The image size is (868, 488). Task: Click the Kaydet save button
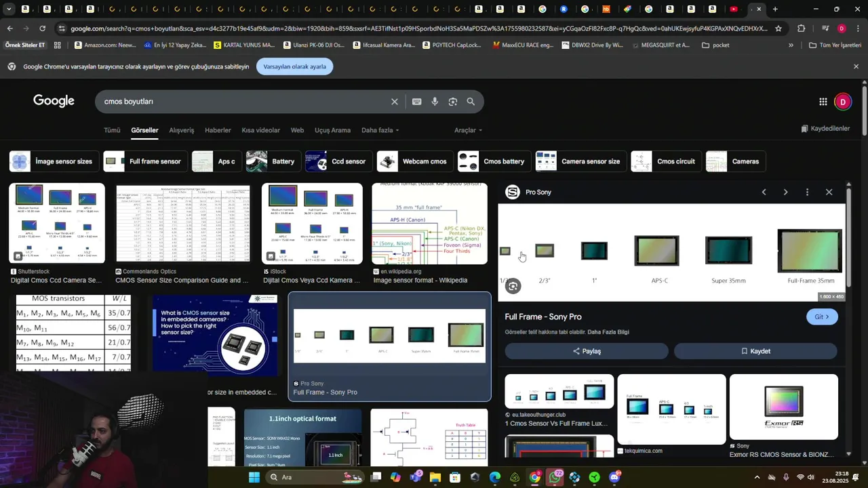(x=755, y=351)
